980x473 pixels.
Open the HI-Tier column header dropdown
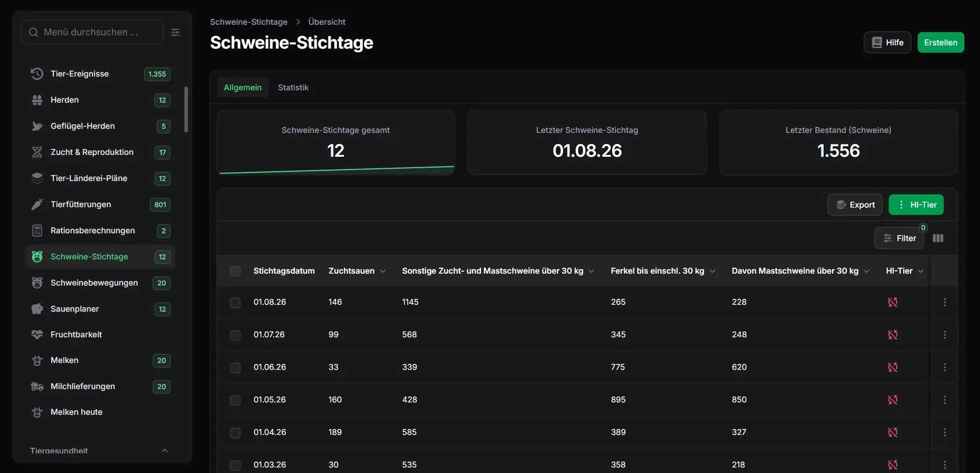tap(920, 271)
